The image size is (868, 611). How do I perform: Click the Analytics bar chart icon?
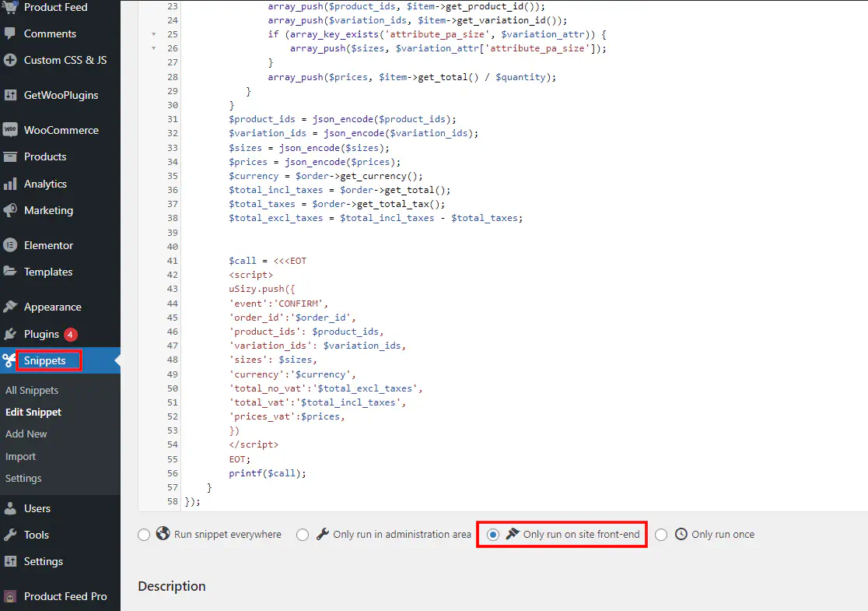pos(10,184)
